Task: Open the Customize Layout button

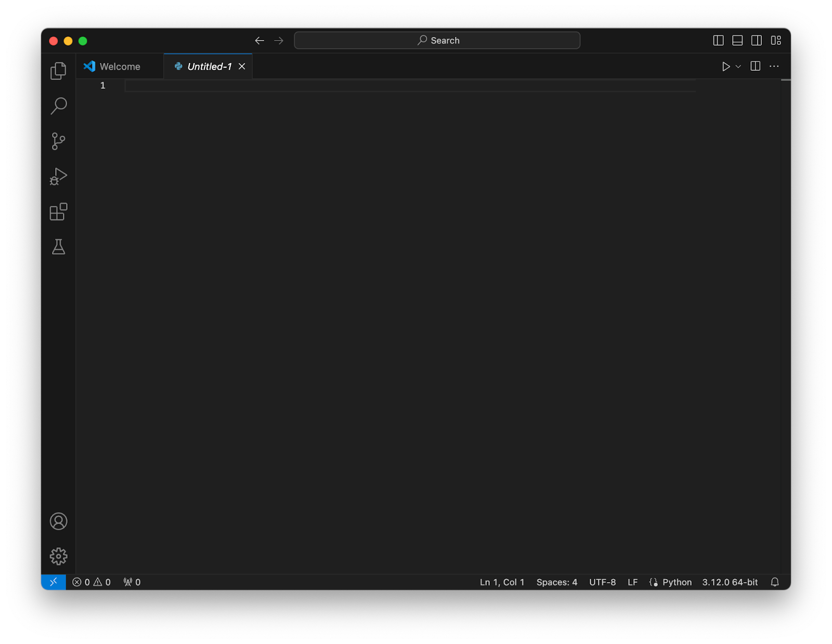Action: [x=776, y=41]
